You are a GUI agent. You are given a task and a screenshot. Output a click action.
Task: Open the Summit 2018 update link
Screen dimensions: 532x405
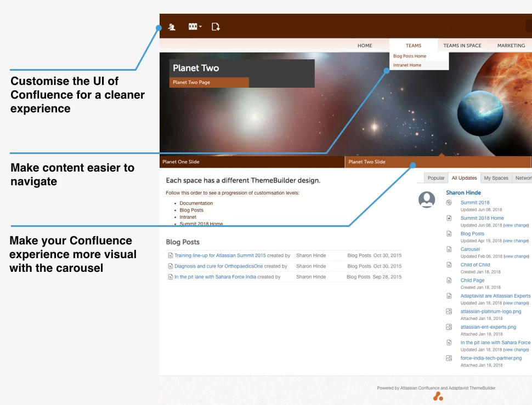(474, 203)
